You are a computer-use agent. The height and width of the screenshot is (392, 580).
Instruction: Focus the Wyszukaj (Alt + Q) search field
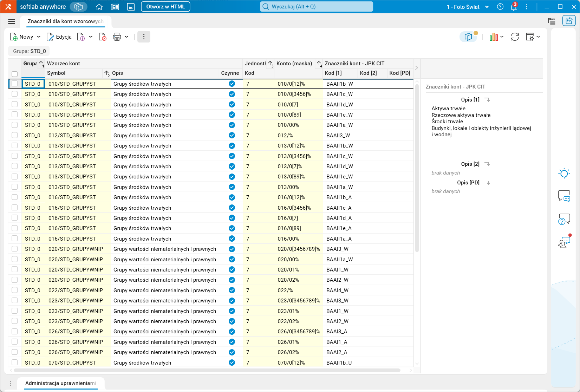[317, 7]
